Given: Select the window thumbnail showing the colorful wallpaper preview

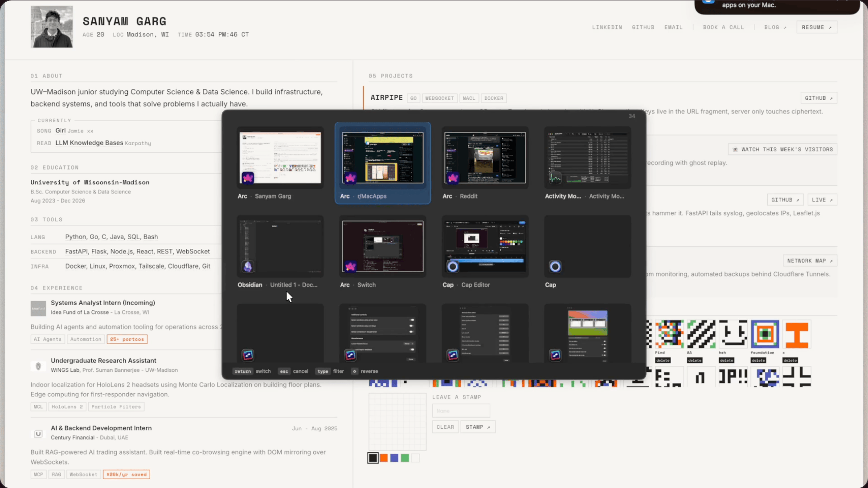Looking at the screenshot, I should click(588, 333).
